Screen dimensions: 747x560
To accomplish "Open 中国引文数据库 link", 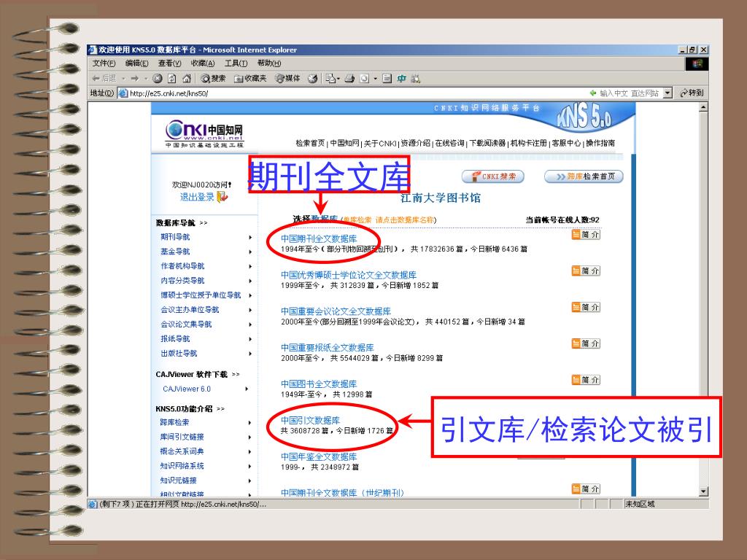I will pos(310,420).
